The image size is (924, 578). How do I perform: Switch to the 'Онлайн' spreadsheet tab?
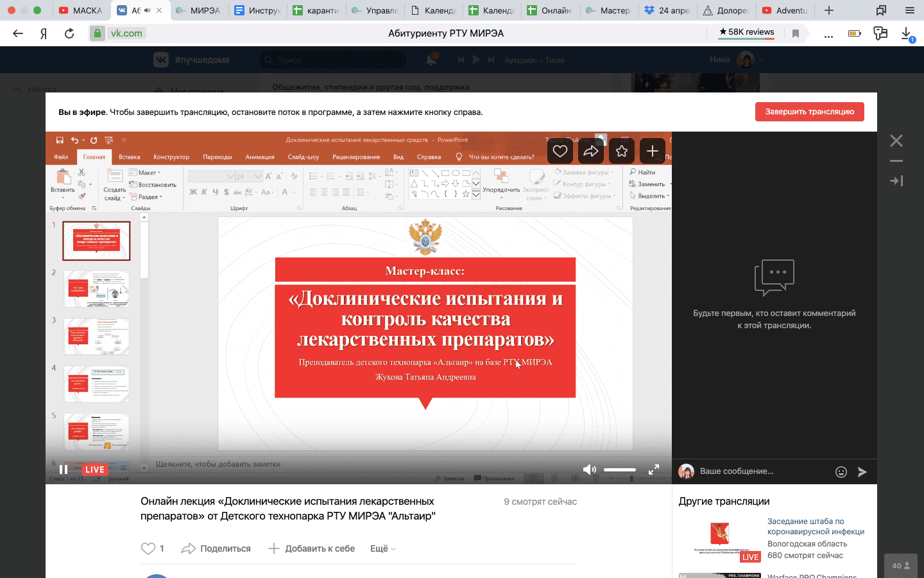[x=550, y=10]
